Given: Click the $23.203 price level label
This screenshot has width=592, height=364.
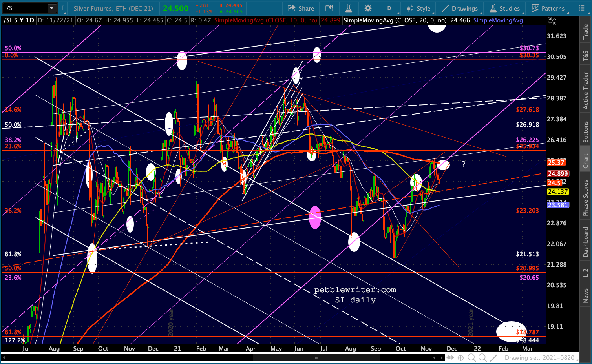Looking at the screenshot, I should (528, 211).
